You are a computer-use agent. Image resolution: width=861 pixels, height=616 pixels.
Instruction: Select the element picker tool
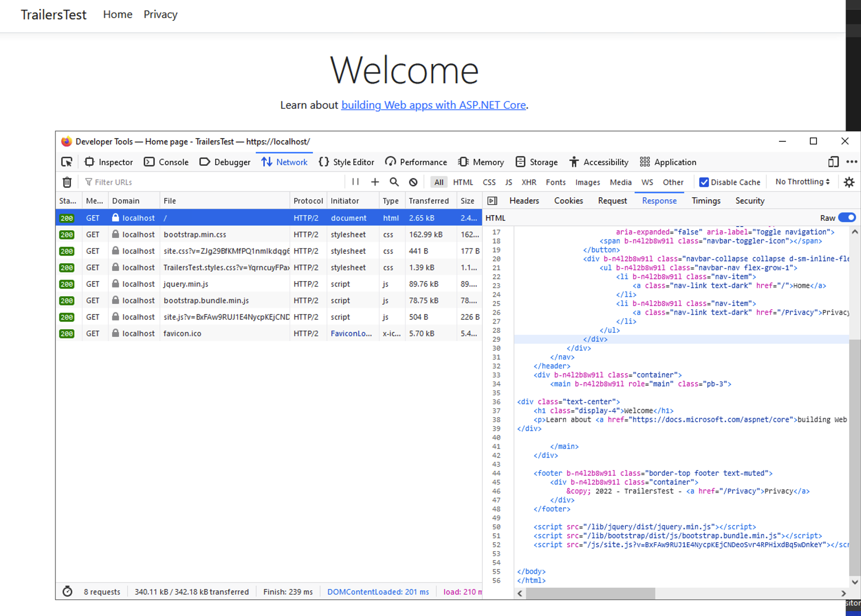point(67,162)
